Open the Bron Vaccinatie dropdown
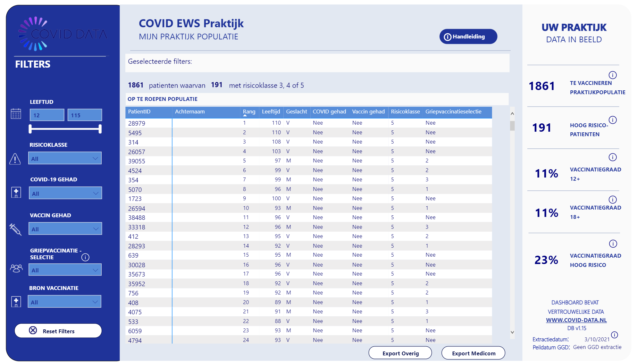 click(65, 302)
